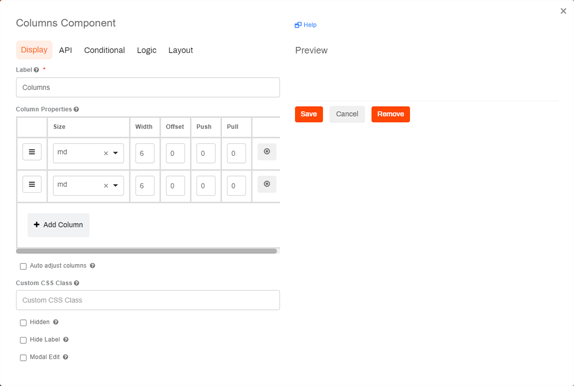Click the Offset column header
Image resolution: width=574 pixels, height=386 pixels.
coord(175,127)
